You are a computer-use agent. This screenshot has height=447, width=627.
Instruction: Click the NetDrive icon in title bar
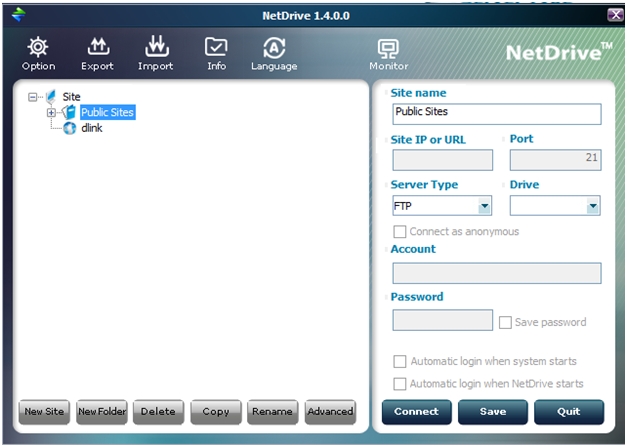tap(17, 14)
